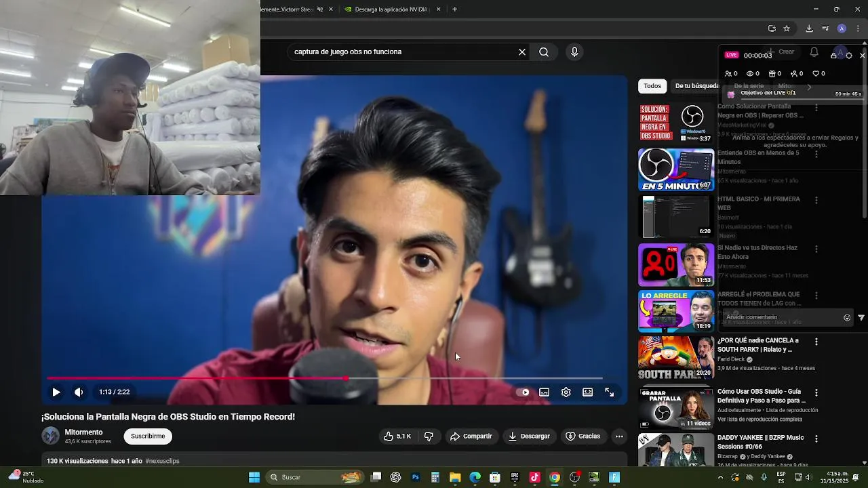Click the pink LIVE badge
Screen dimensions: 868x488
point(731,55)
